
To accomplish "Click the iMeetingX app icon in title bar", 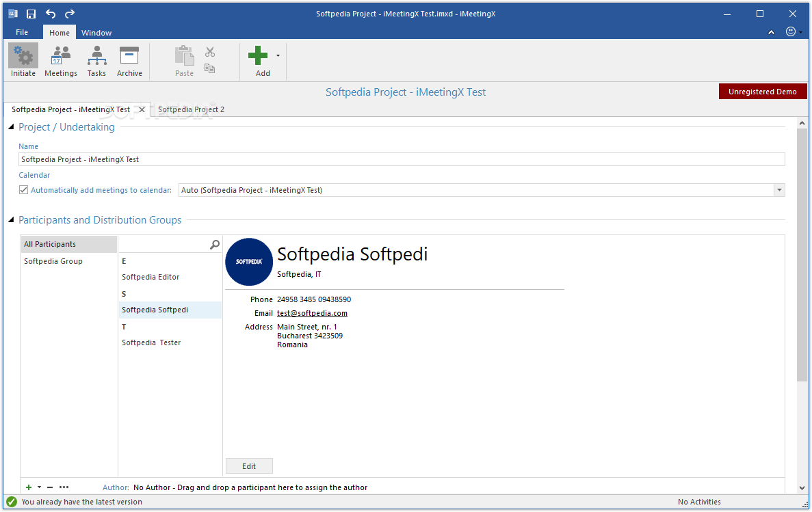I will 13,14.
